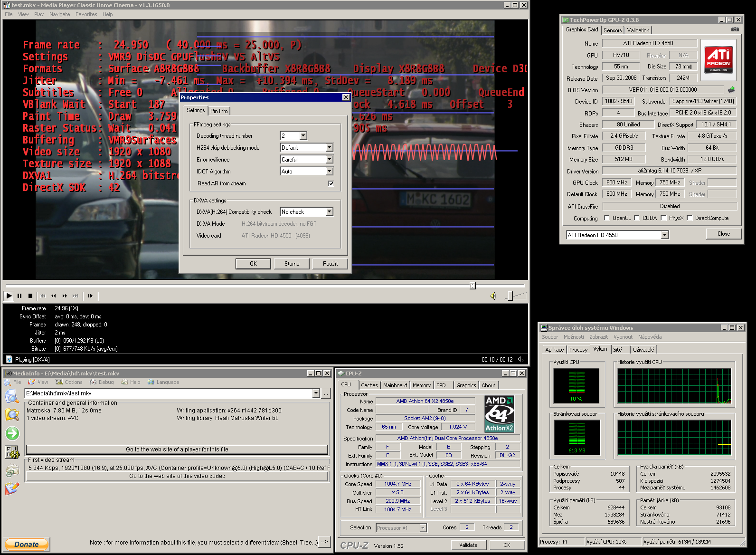756x555 pixels.
Task: Open Language menu in MediaInfo
Action: tap(163, 382)
